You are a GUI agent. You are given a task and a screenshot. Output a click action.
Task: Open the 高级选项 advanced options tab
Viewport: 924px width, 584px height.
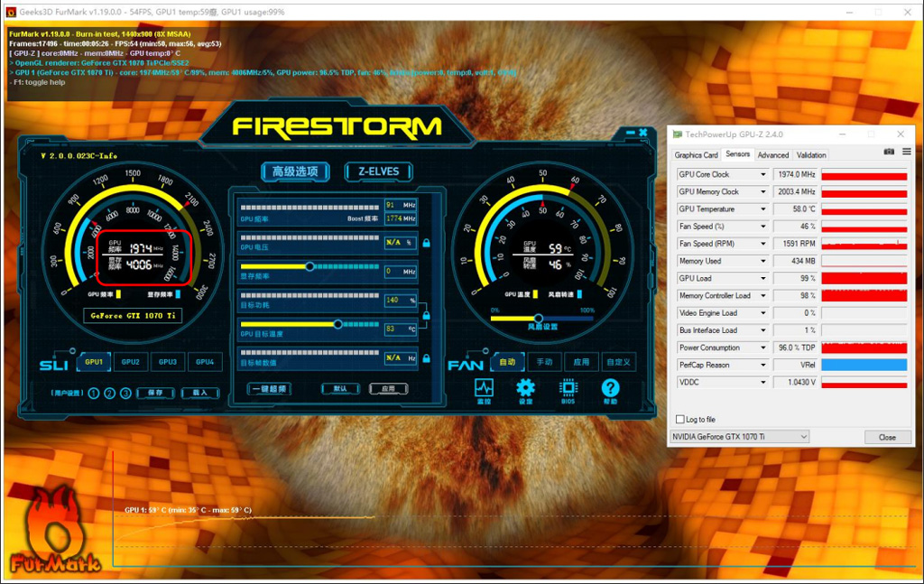coord(295,171)
